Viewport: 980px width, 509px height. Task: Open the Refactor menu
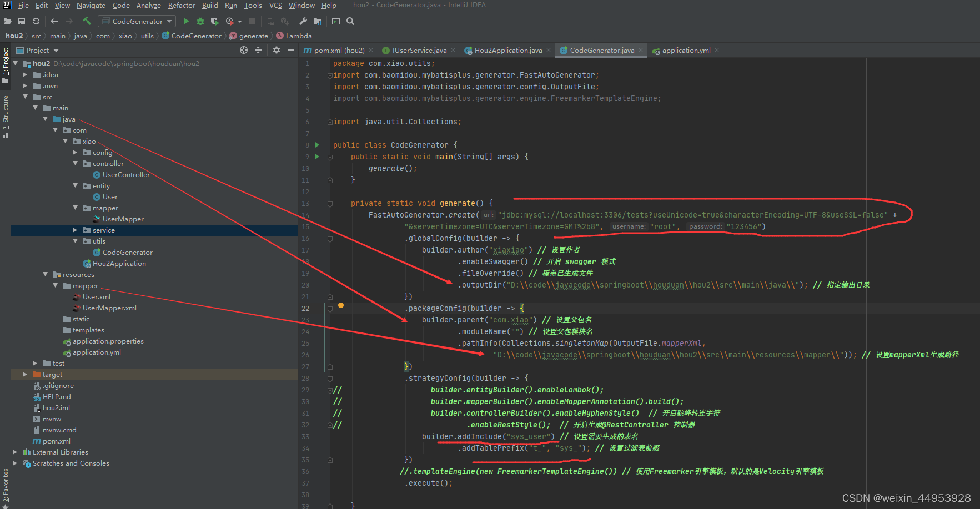click(182, 5)
